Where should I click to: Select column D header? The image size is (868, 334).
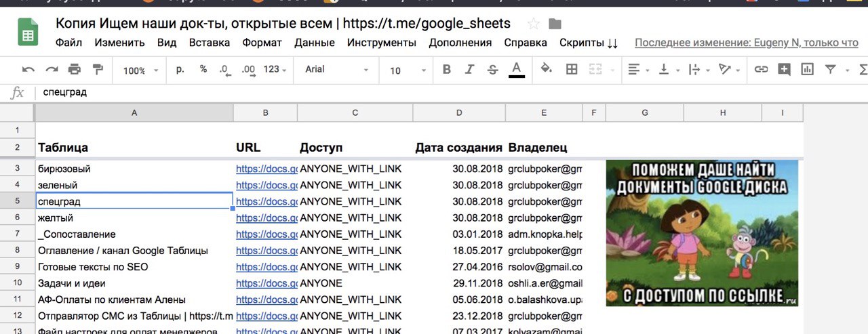coord(459,112)
